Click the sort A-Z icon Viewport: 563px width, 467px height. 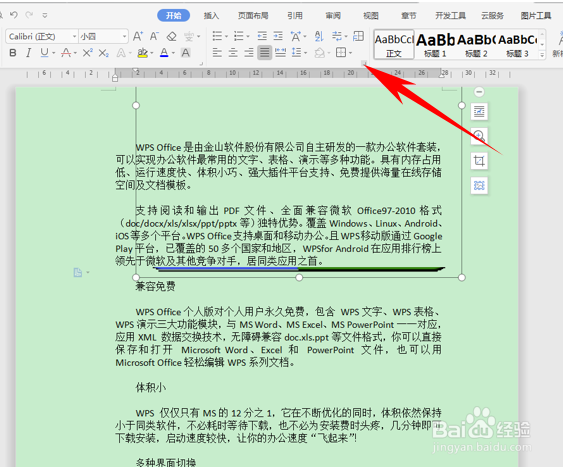[x=319, y=36]
